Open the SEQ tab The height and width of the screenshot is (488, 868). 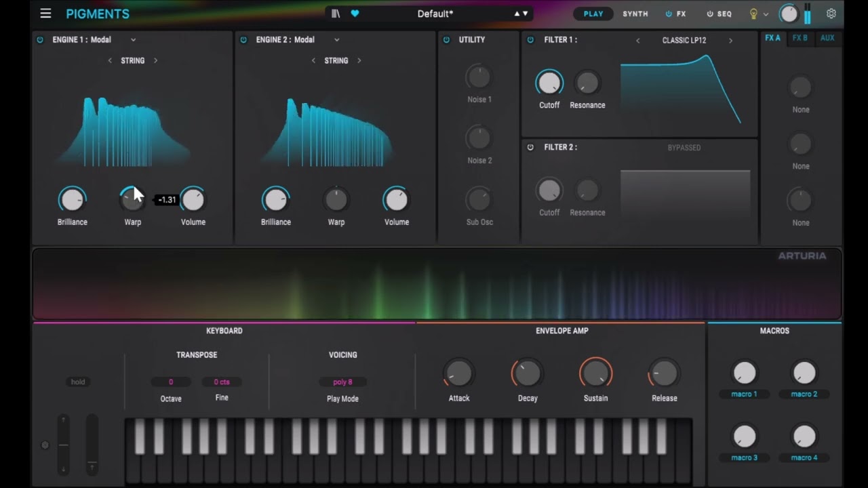(719, 14)
